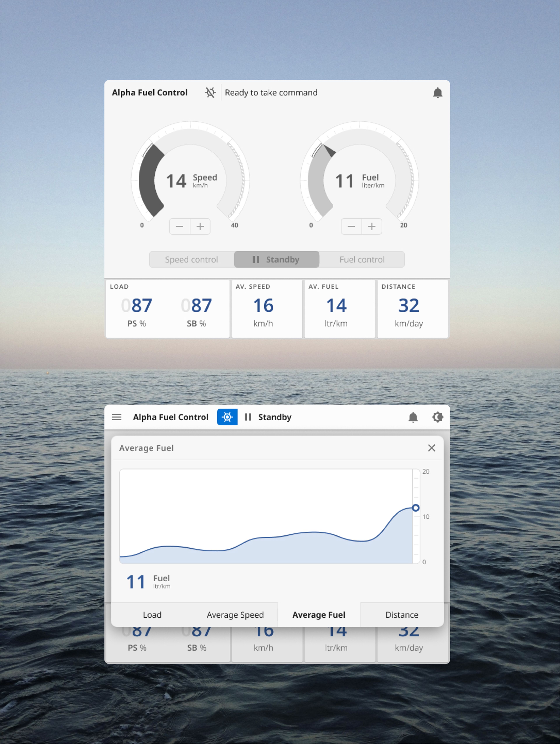Close the Average Fuel dialog

coord(432,448)
